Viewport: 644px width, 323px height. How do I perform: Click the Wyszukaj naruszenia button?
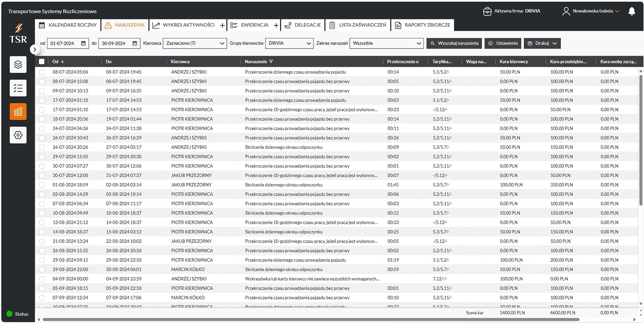click(454, 43)
